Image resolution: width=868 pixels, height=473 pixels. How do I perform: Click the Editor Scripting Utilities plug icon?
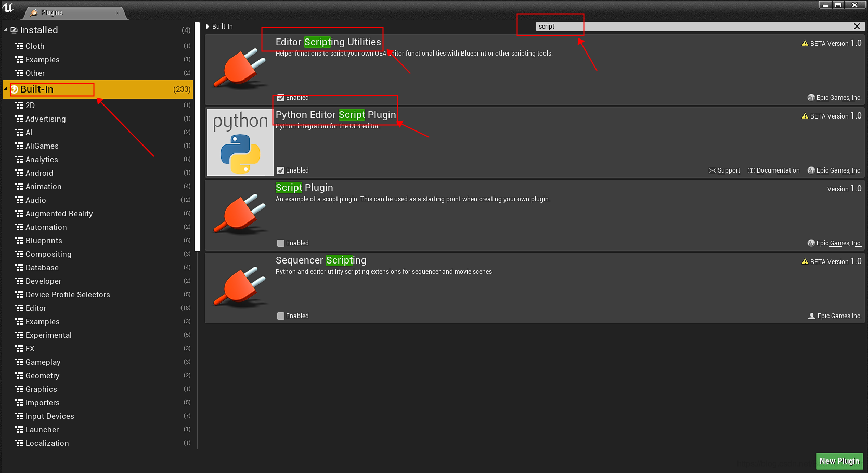pyautogui.click(x=240, y=69)
